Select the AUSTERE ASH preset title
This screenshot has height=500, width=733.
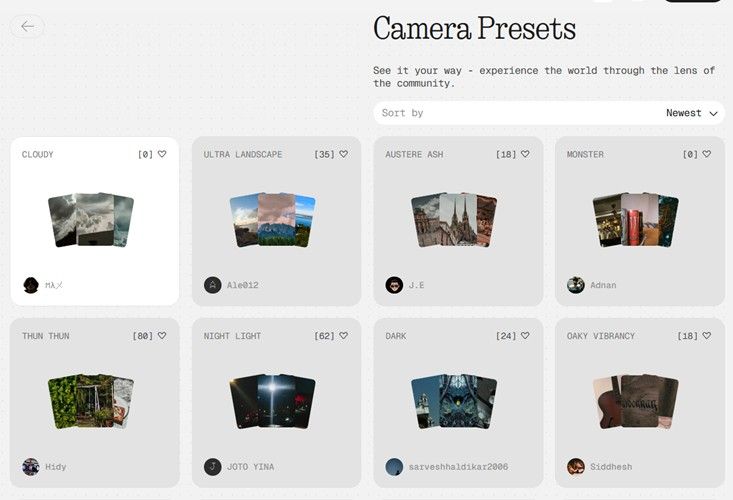point(414,154)
